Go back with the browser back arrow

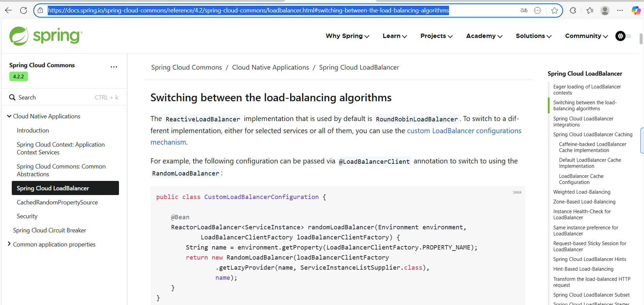[8, 10]
